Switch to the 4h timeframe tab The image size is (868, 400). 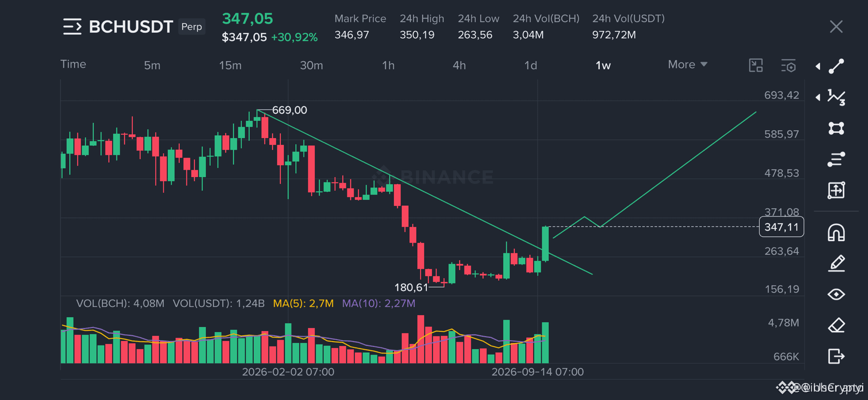click(x=459, y=65)
